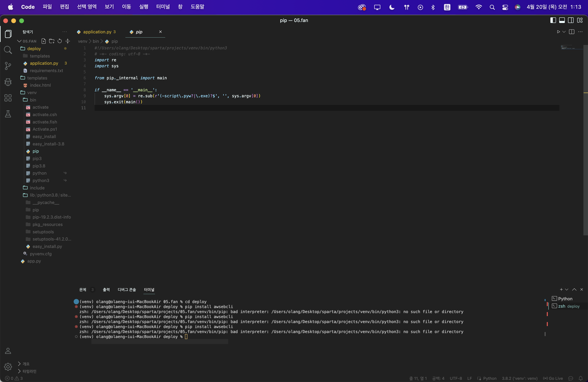Open the 파일 menu
Screen dimensions: 588x382
pyautogui.click(x=47, y=7)
